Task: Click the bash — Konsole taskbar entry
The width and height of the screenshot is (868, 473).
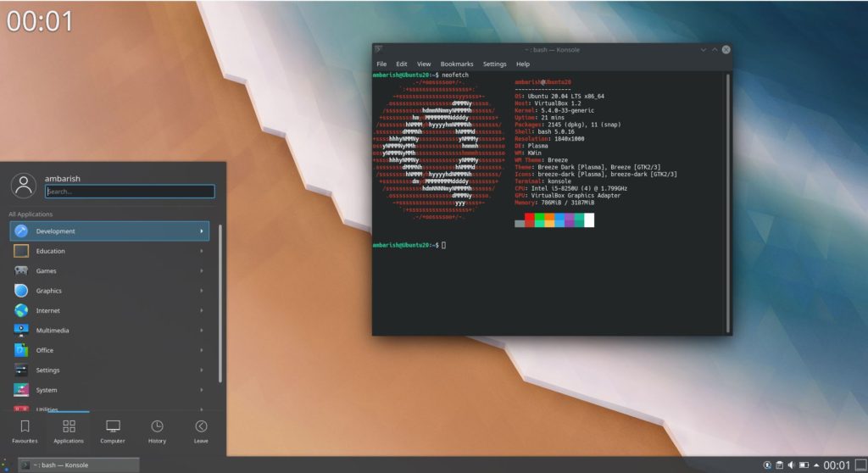Action: click(79, 465)
